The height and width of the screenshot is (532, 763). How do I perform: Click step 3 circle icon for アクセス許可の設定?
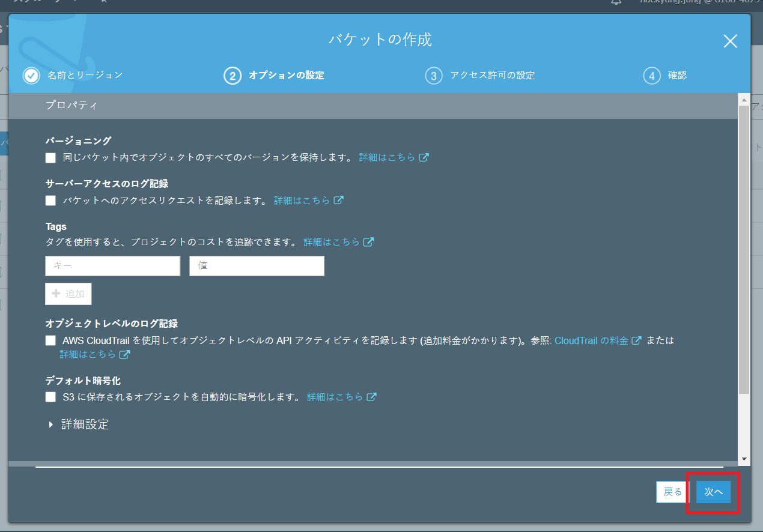[433, 76]
